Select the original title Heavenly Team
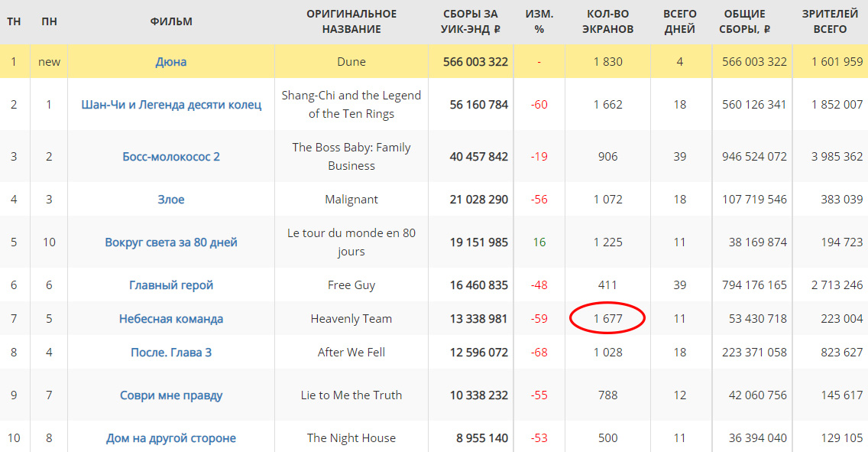Image resolution: width=868 pixels, height=452 pixels. coord(351,318)
